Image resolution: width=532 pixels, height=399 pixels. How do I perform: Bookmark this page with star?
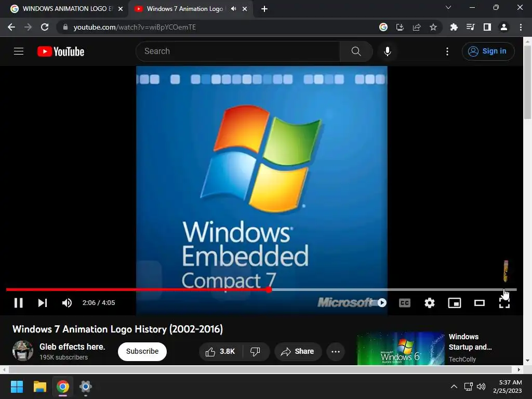point(433,27)
